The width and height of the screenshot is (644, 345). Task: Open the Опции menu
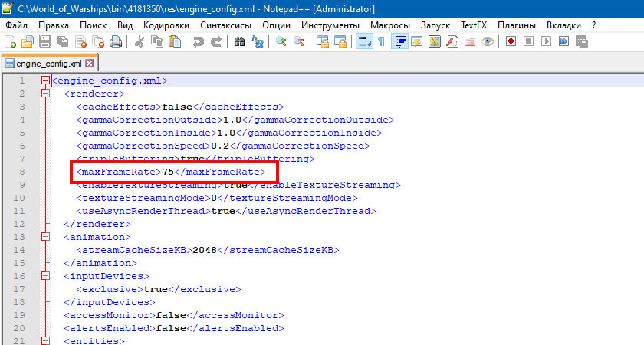pyautogui.click(x=277, y=25)
